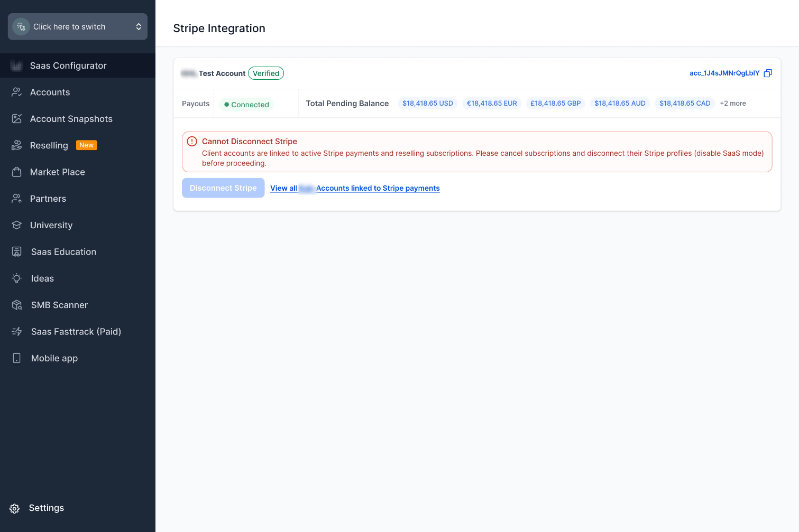This screenshot has height=532, width=799.
Task: Open Saas Configurator menu item
Action: (x=78, y=66)
